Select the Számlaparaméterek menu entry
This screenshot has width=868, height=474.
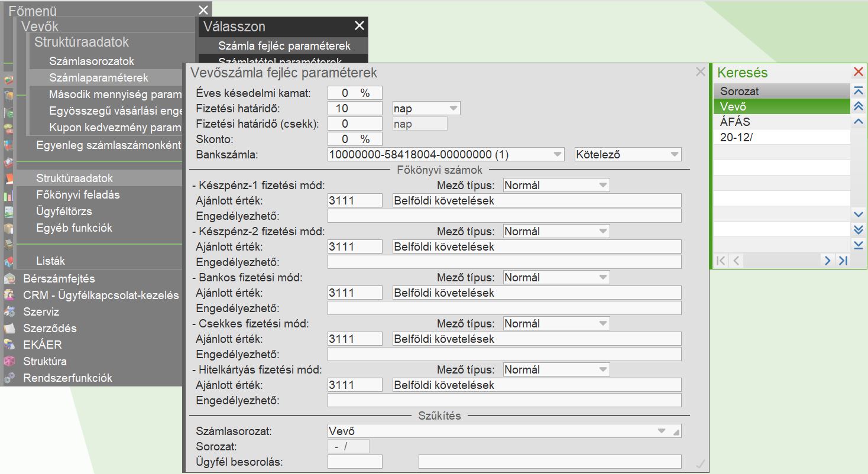pos(99,78)
